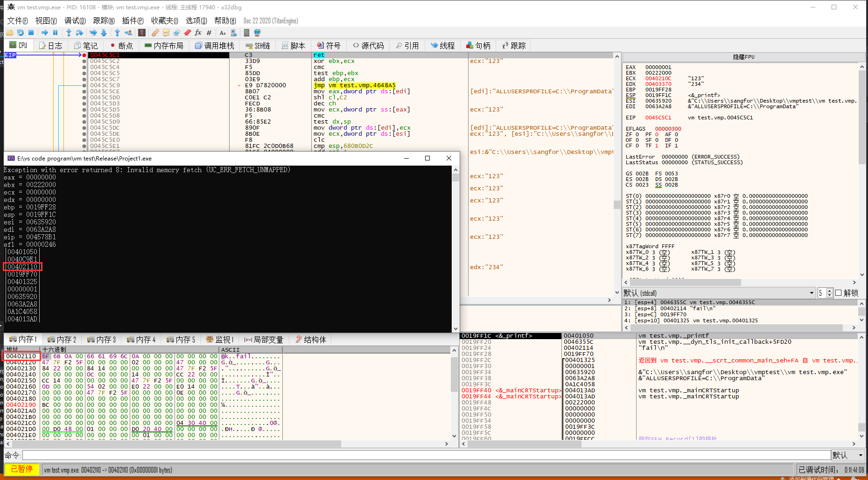The width and height of the screenshot is (868, 480).
Task: Click the Open file folder icon
Action: coord(9,33)
